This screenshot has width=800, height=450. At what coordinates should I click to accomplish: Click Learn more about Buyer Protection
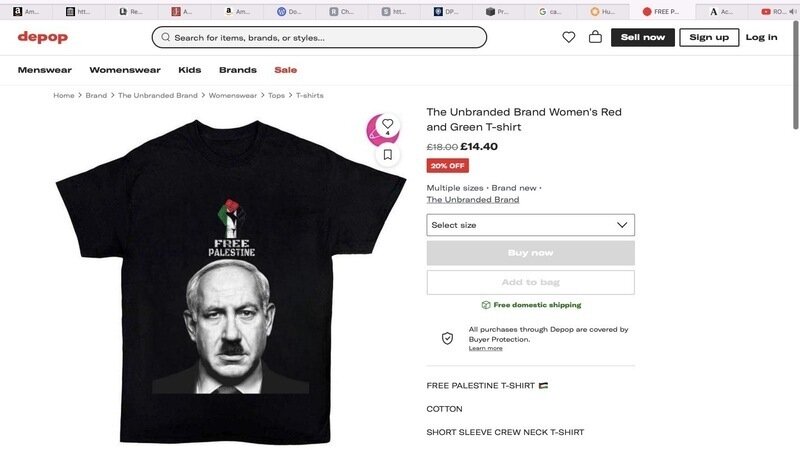[486, 348]
